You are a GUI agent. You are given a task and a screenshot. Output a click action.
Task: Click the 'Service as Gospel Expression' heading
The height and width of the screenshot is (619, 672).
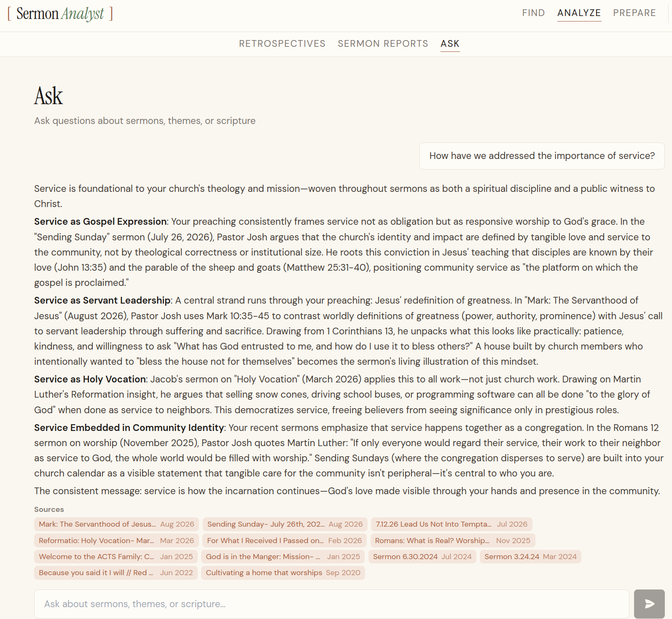[100, 222]
